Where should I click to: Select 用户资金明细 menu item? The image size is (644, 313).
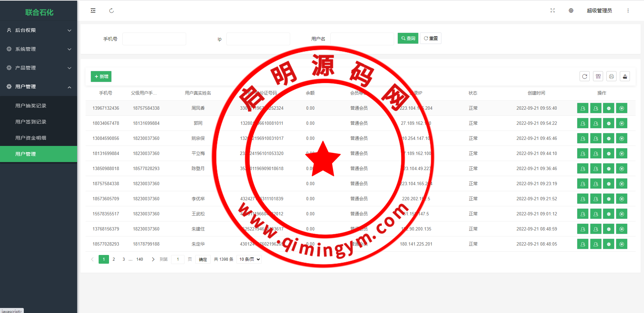[31, 138]
